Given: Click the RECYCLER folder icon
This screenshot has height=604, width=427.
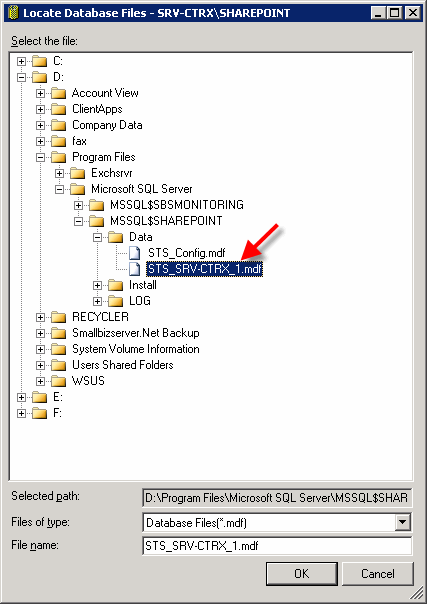Looking at the screenshot, I should [59, 317].
